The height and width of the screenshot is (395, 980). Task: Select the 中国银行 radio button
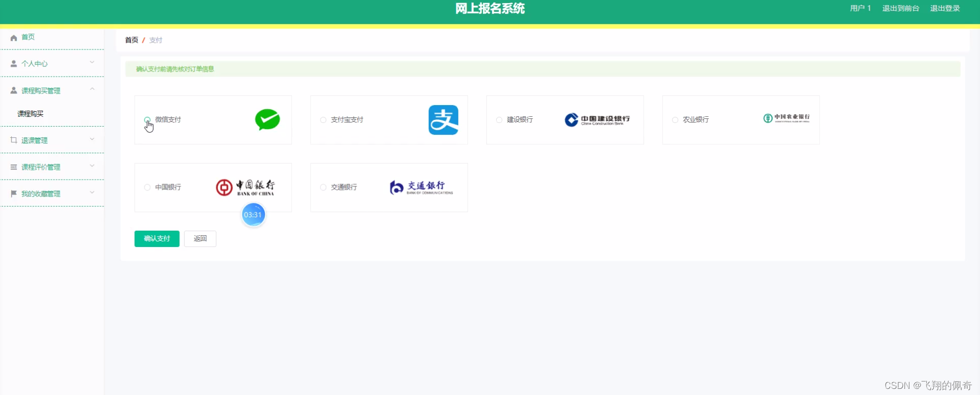pos(148,187)
